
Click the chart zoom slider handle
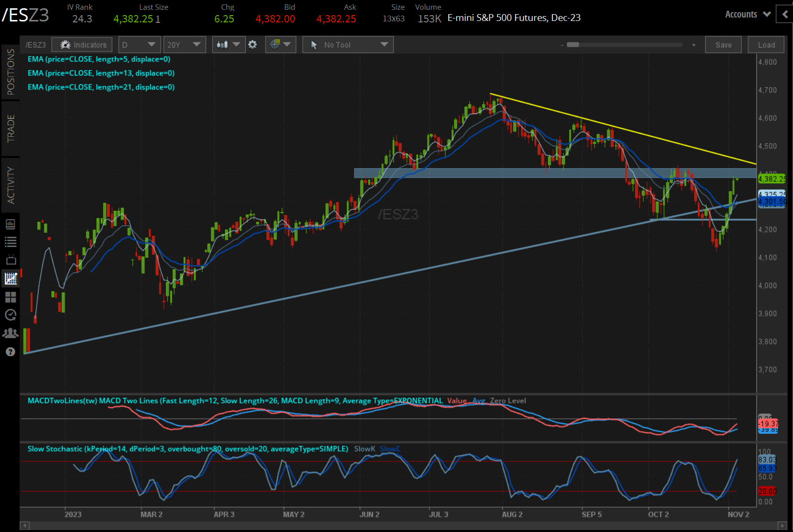click(x=573, y=45)
